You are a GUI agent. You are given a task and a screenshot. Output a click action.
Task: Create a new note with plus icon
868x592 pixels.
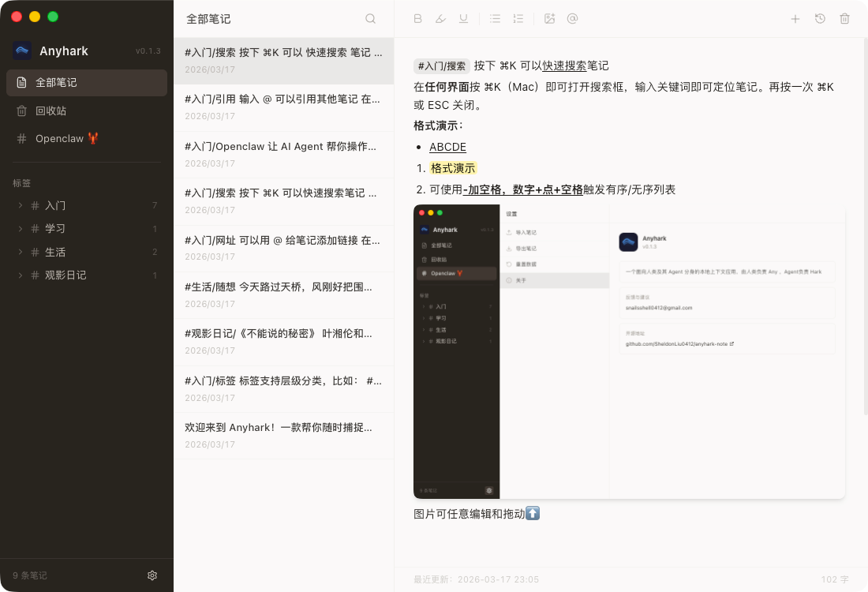pos(795,19)
